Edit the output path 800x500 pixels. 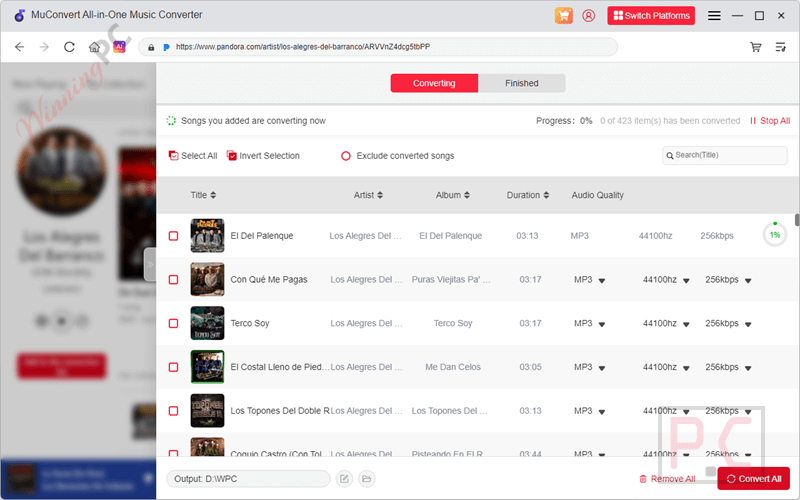344,479
